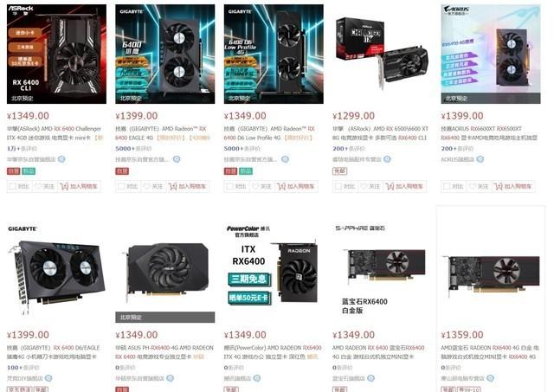Add GIGABYTE RX 6400 D6 Low Profile to cart
Viewport: 554px width, 392px height.
(296, 186)
